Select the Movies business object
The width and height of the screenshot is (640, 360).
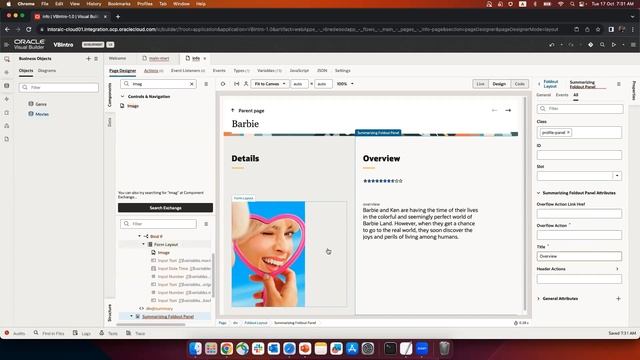tap(42, 114)
